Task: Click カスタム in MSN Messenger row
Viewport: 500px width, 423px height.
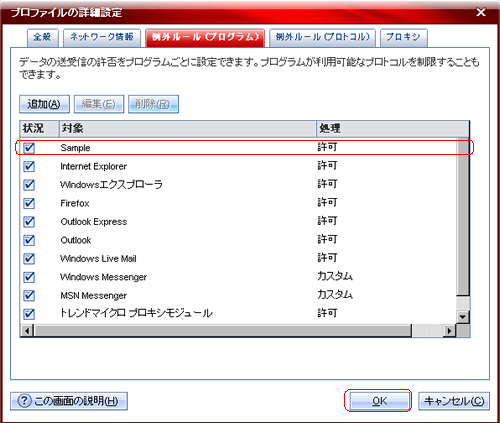Action: (x=335, y=295)
